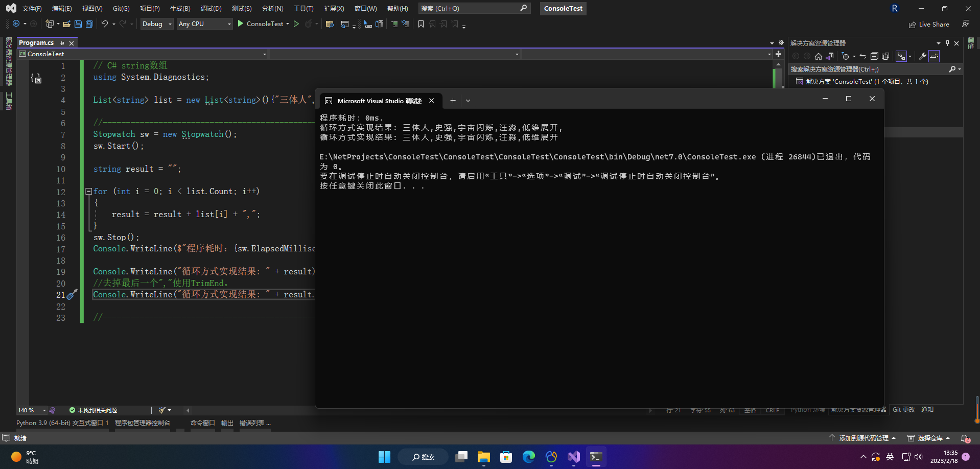The height and width of the screenshot is (469, 980).
Task: Click the split editor icon
Action: [778, 54]
